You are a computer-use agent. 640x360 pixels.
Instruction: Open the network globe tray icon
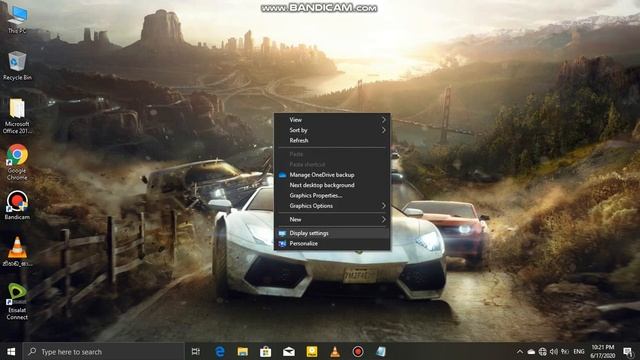(542, 351)
